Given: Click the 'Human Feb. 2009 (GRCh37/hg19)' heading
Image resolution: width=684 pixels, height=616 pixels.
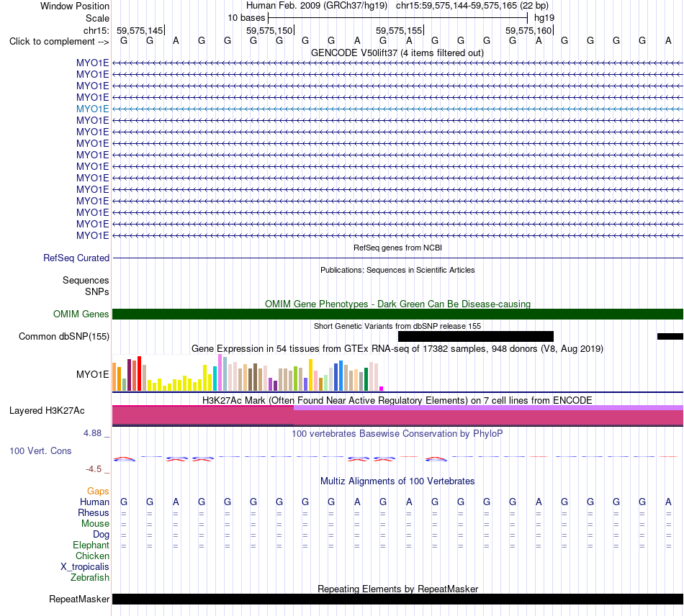Looking at the screenshot, I should (x=317, y=6).
